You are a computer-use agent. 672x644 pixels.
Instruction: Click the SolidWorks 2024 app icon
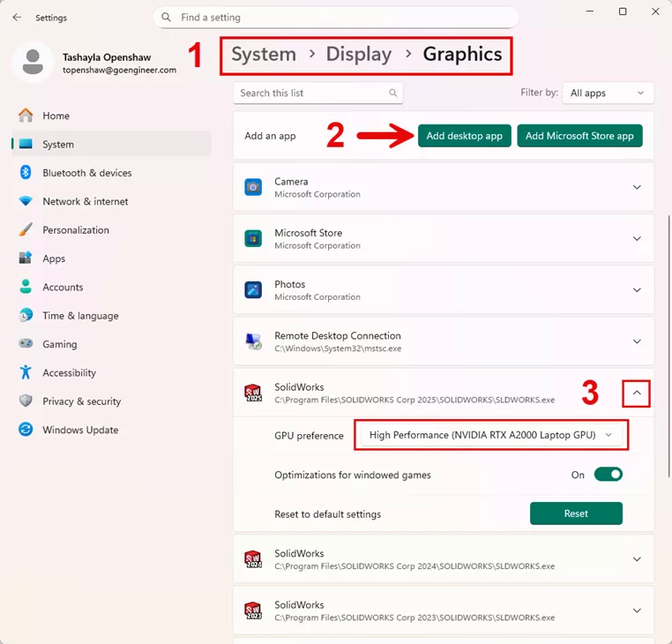tap(253, 559)
